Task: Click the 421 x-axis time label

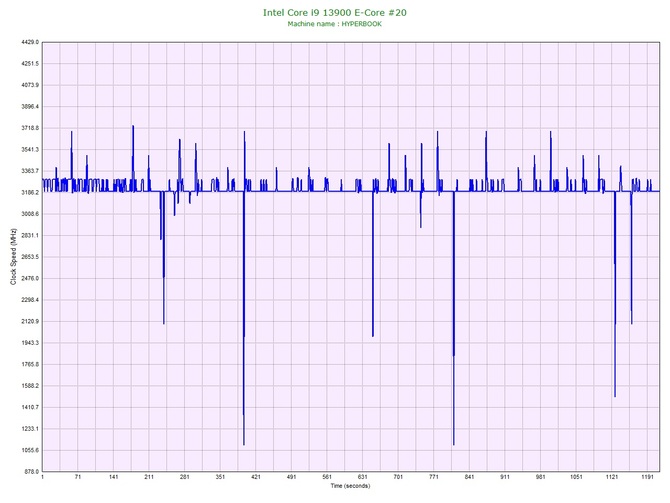Action: click(x=256, y=477)
